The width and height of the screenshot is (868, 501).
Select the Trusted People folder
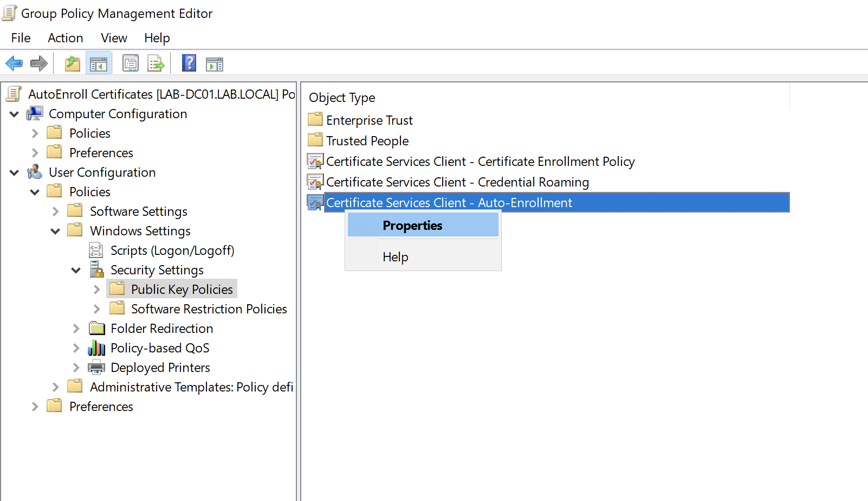(367, 141)
